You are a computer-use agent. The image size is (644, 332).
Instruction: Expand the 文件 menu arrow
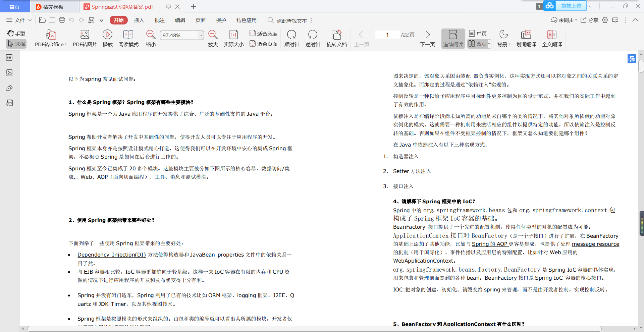[30, 20]
